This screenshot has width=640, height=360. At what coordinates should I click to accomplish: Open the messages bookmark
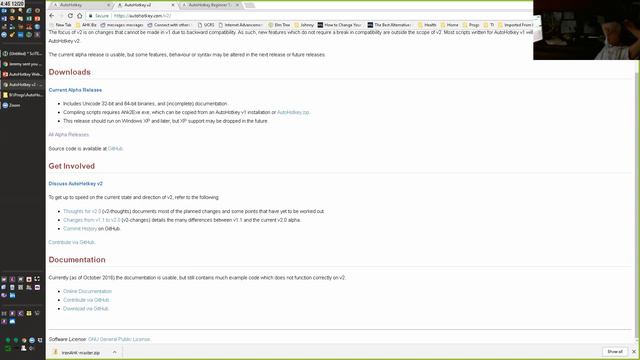(122, 25)
